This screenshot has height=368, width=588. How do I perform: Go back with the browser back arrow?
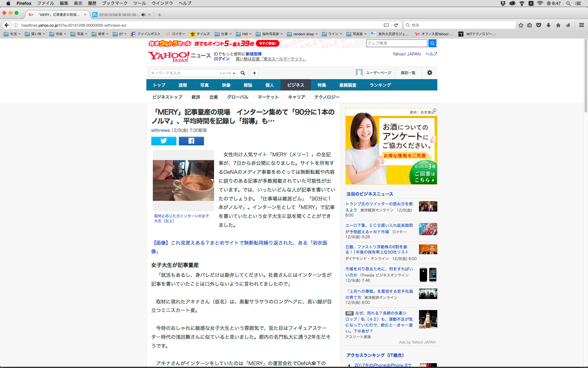(x=7, y=25)
